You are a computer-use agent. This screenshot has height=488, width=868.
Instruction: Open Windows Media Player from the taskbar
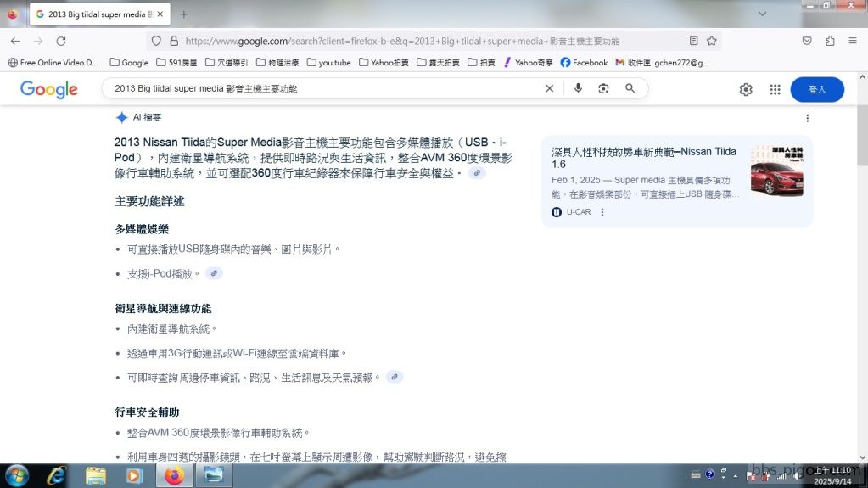(134, 476)
